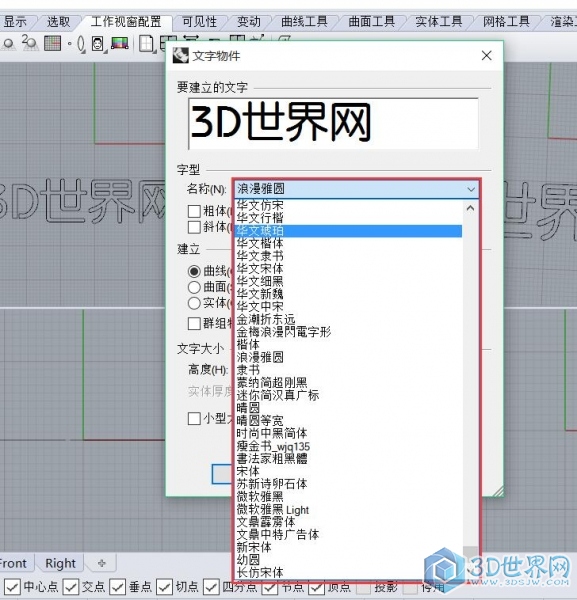
Task: Choose 长仿宋体 from the font list
Action: [x=349, y=573]
